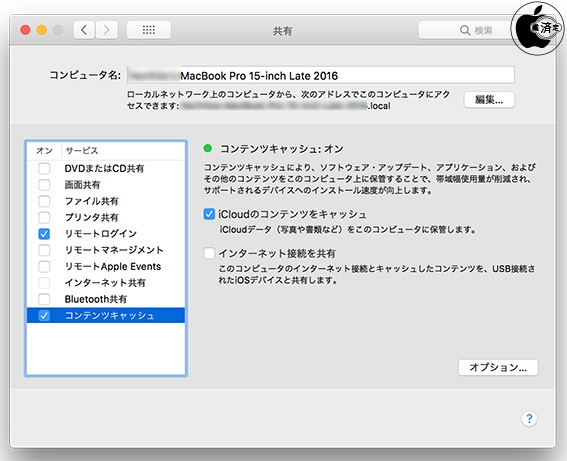Enable the リモートApple Events checkbox
Image resolution: width=567 pixels, height=461 pixels.
tap(44, 266)
